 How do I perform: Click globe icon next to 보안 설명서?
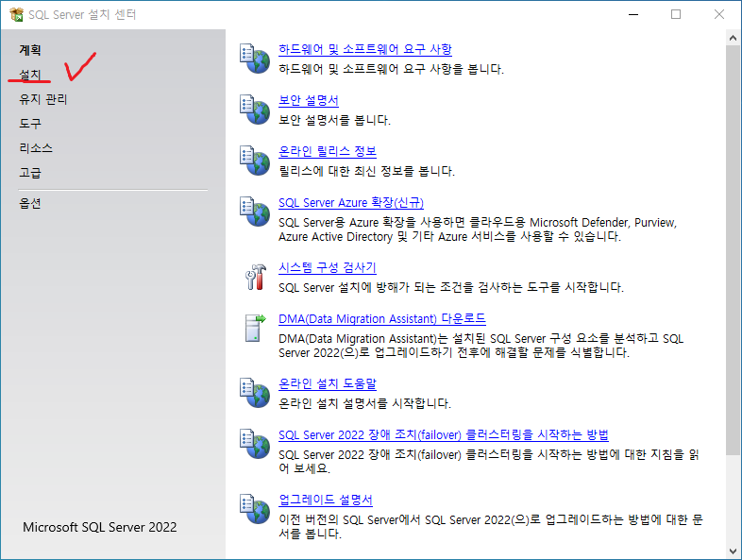click(255, 110)
